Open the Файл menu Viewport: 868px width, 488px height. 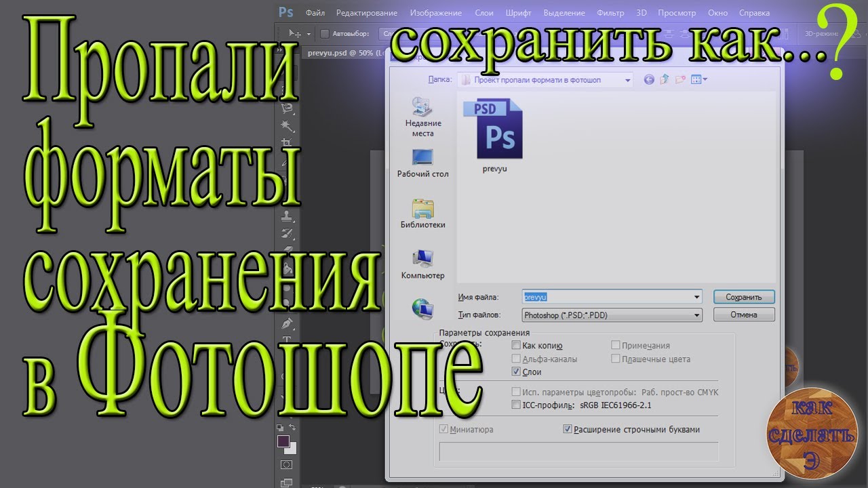(x=315, y=13)
